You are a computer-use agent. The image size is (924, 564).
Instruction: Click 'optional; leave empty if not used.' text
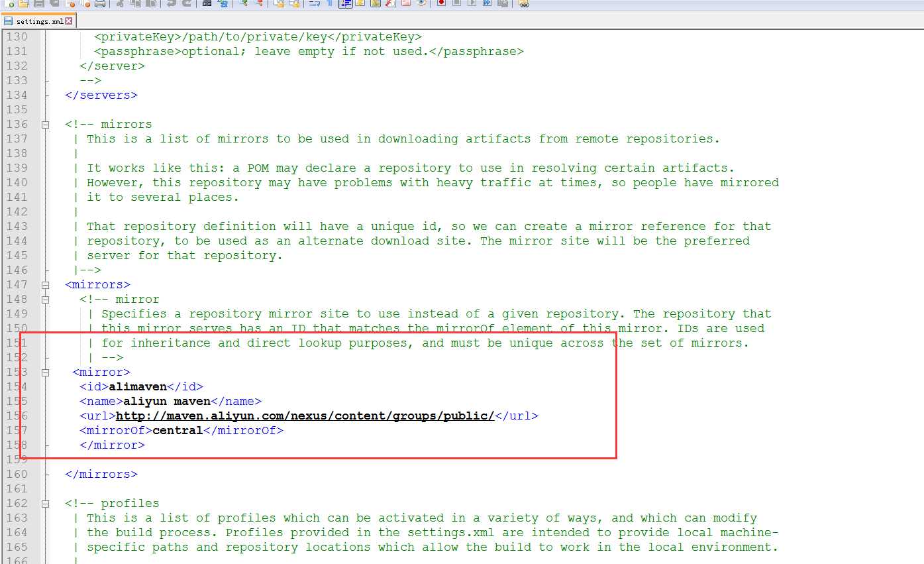[x=305, y=51]
